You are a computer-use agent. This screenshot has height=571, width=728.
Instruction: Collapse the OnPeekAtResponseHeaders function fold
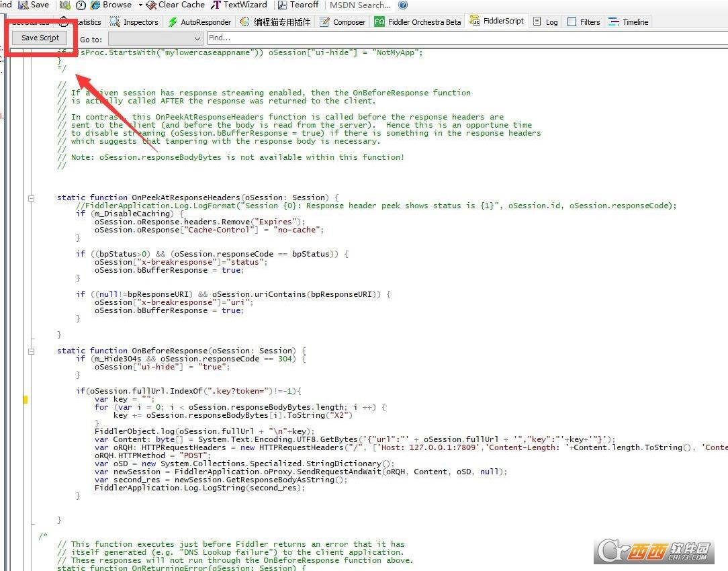tap(31, 198)
